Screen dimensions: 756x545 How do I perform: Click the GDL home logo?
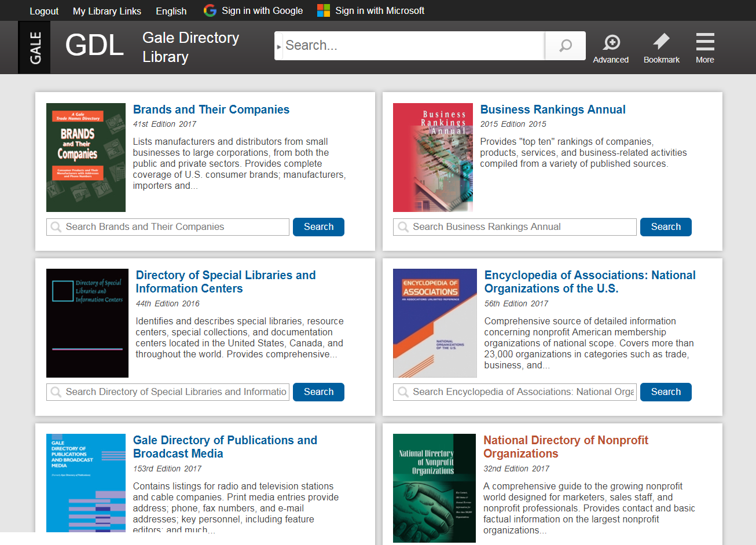point(94,45)
